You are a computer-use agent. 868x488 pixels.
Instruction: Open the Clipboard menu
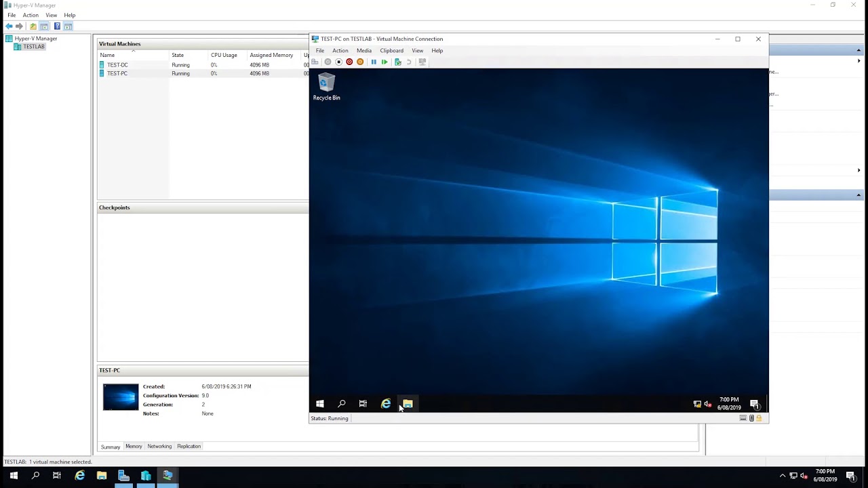click(x=392, y=51)
